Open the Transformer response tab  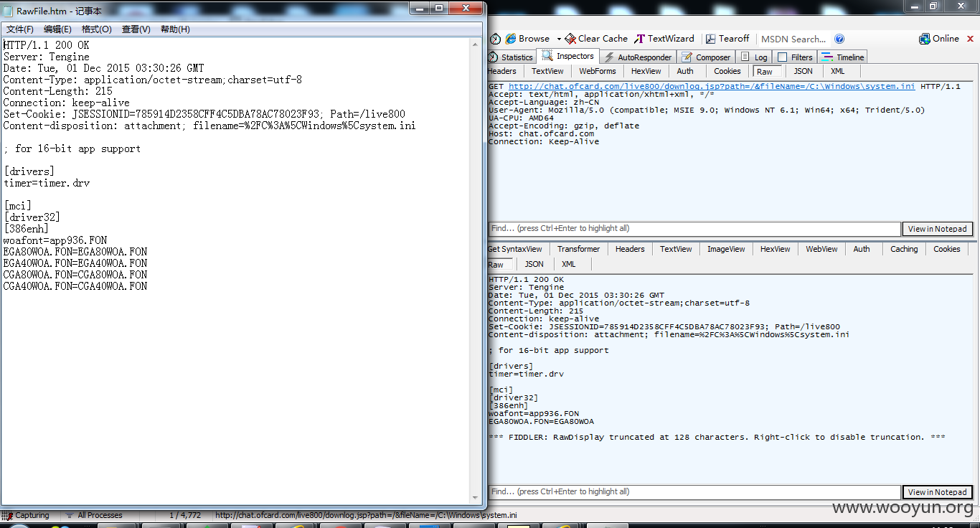click(x=579, y=249)
